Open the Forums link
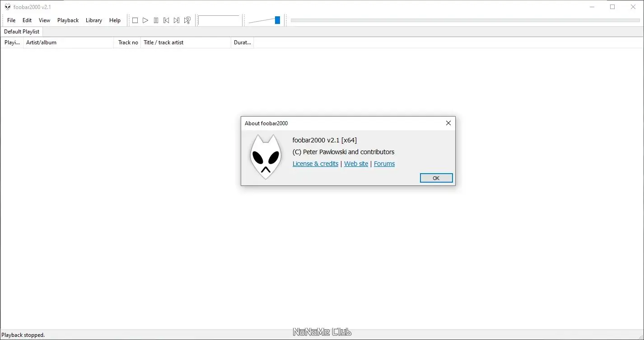This screenshot has width=644, height=340. pyautogui.click(x=384, y=164)
